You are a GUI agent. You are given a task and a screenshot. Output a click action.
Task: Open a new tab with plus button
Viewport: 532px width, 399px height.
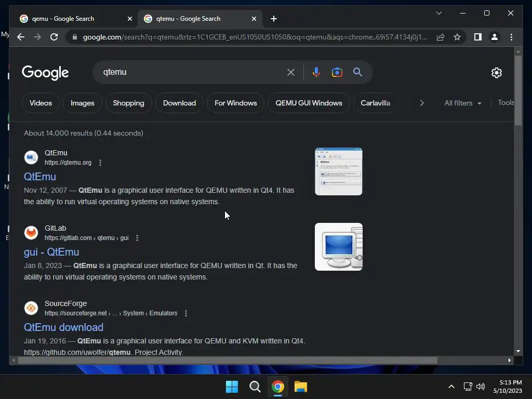pos(274,19)
